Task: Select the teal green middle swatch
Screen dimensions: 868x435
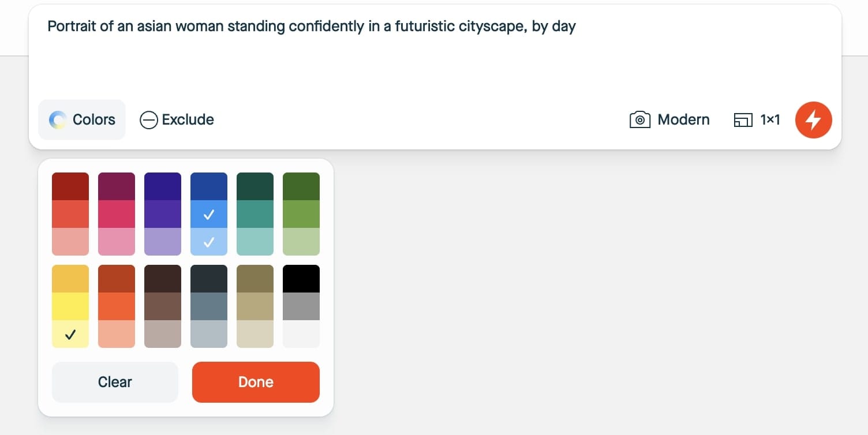Action: click(x=255, y=214)
